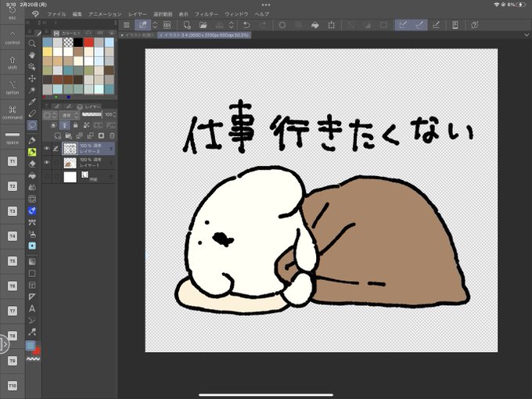The image size is (532, 399).
Task: Pick the black swatch in color set
Action: pos(78,42)
